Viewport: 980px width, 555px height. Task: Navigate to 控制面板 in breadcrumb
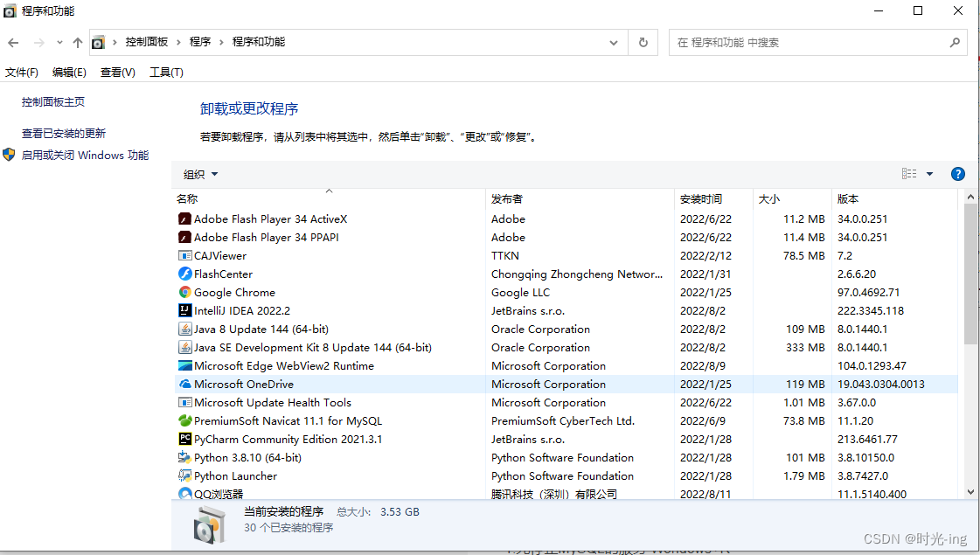[x=147, y=42]
